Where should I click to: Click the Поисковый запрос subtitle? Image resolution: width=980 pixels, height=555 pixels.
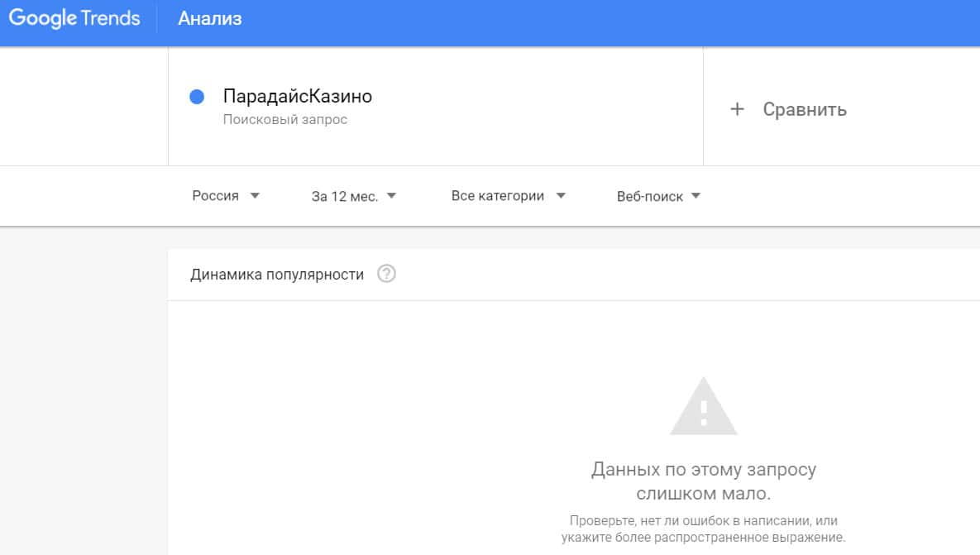pos(285,120)
